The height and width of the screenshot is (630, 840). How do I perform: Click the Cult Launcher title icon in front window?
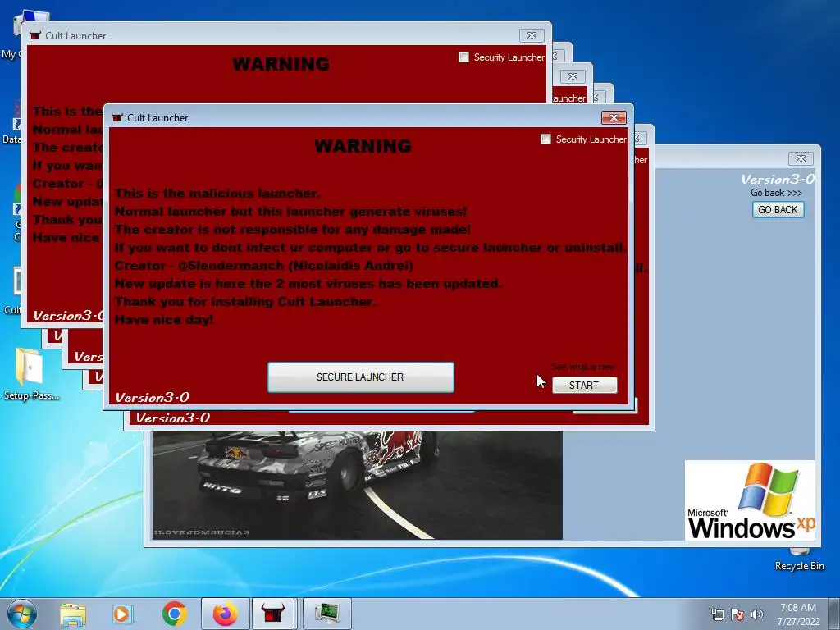coord(117,117)
